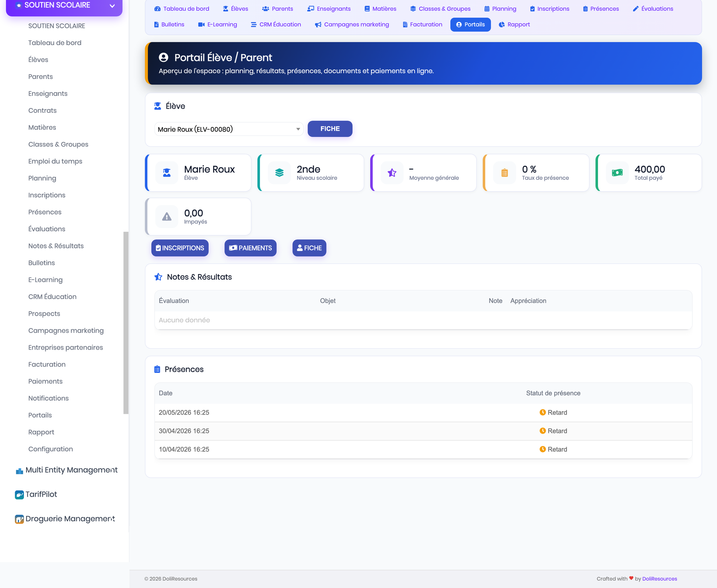Collapse the SOUTIEN SCOLAIRE menu chevron
This screenshot has height=588, width=717.
(112, 6)
